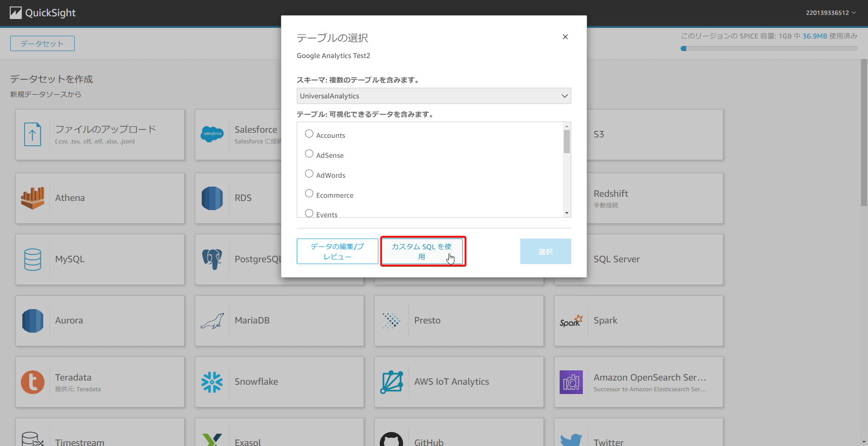Click the page vertical scrollbar
The width and height of the screenshot is (868, 446).
pos(864,132)
